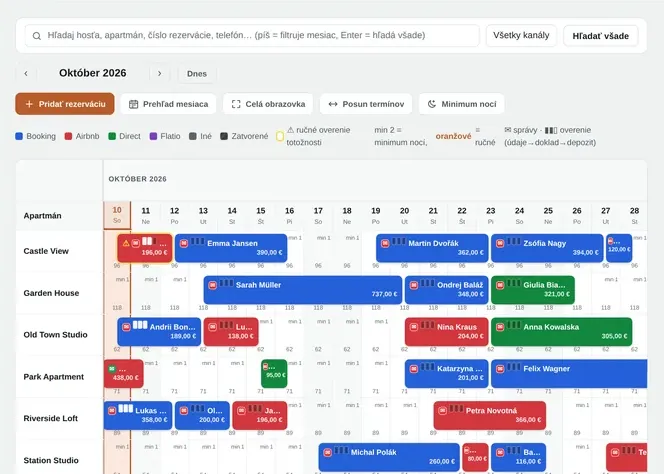Click the message icon on Sarah Müller booking
The width and height of the screenshot is (664, 474).
pyautogui.click(x=213, y=286)
